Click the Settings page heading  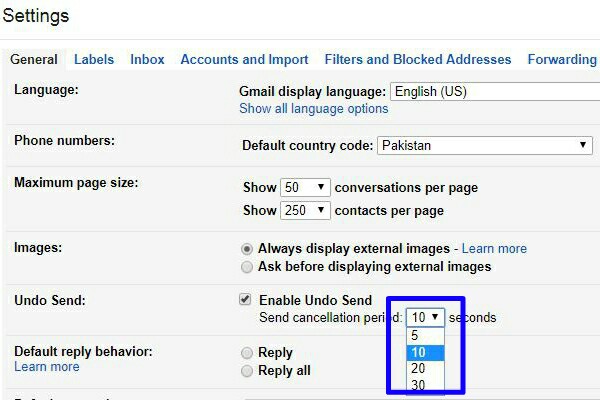point(36,16)
